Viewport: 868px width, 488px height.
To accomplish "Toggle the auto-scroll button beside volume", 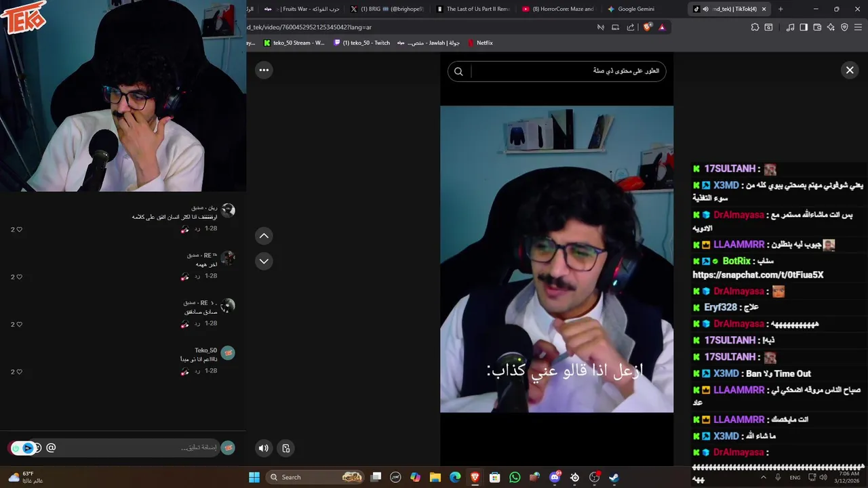I will (x=286, y=448).
